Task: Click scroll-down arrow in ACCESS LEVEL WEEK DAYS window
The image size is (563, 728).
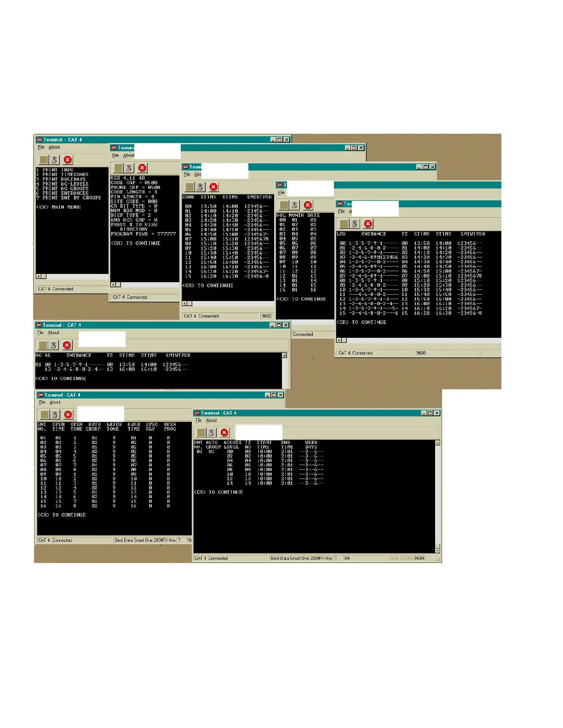Action: point(437,550)
